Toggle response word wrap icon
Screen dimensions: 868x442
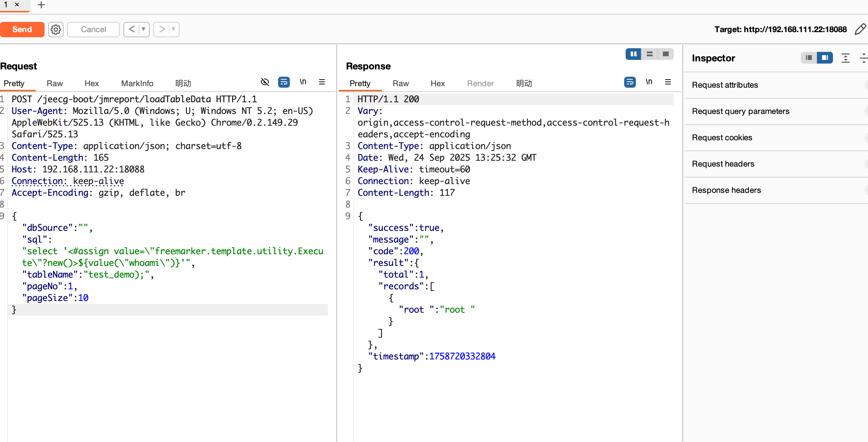[x=630, y=82]
